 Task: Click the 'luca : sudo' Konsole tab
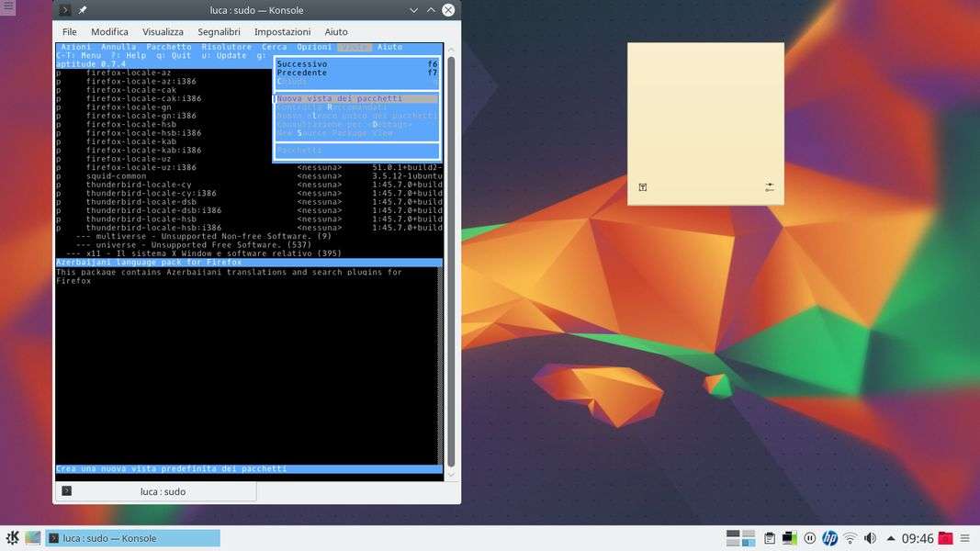click(154, 491)
